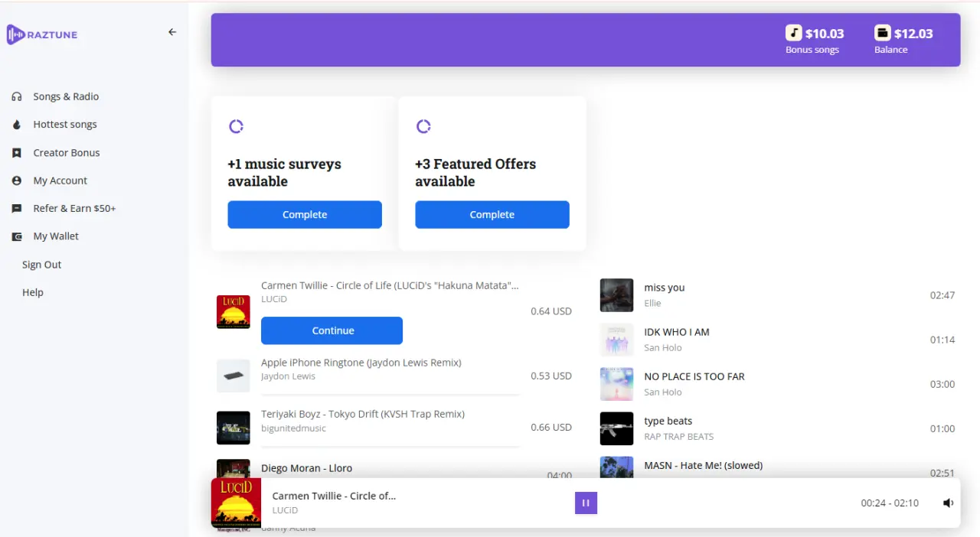Viewport: 980px width, 537px height.
Task: Click Tokyo Drift song progress bar
Action: [390, 446]
